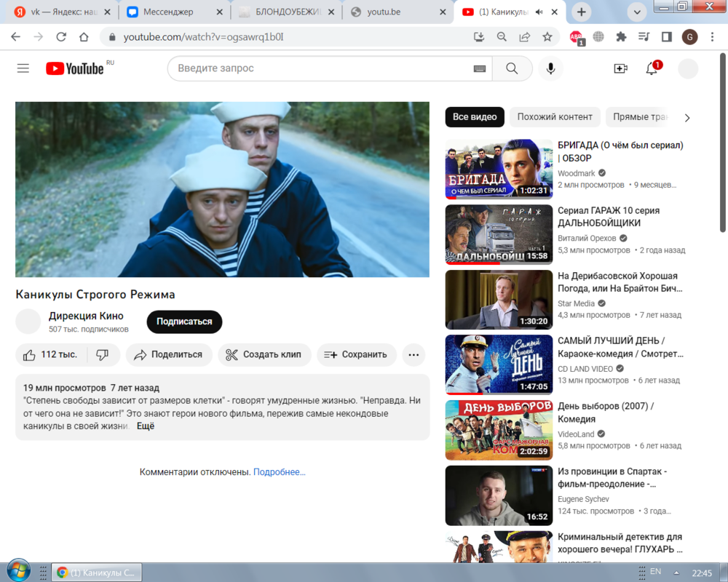This screenshot has width=728, height=582.
Task: Select Chrome window in taskbar
Action: click(x=97, y=573)
